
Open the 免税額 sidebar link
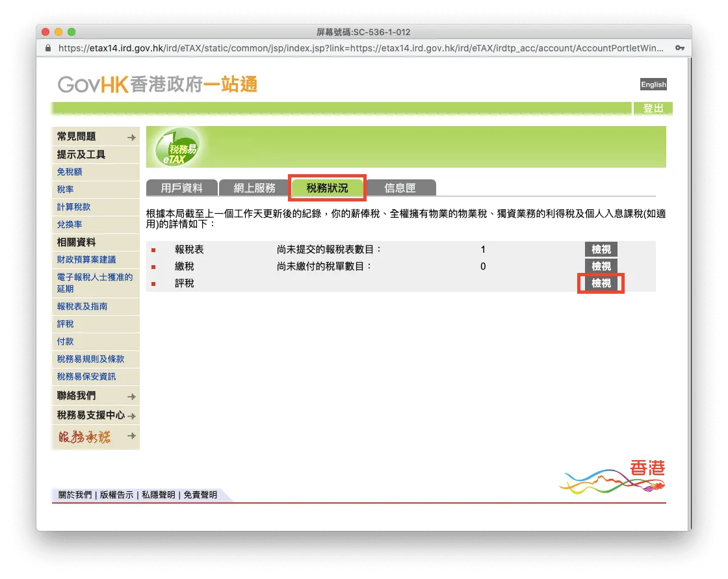pyautogui.click(x=70, y=172)
